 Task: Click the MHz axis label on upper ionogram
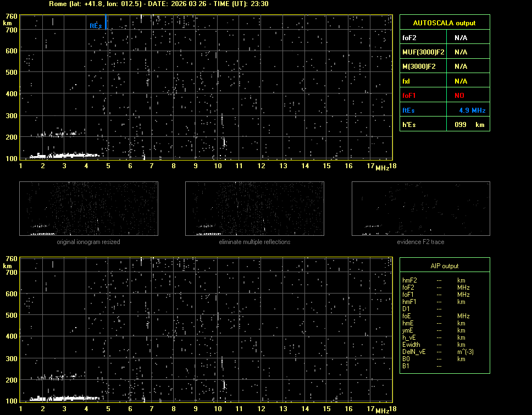pyautogui.click(x=382, y=167)
